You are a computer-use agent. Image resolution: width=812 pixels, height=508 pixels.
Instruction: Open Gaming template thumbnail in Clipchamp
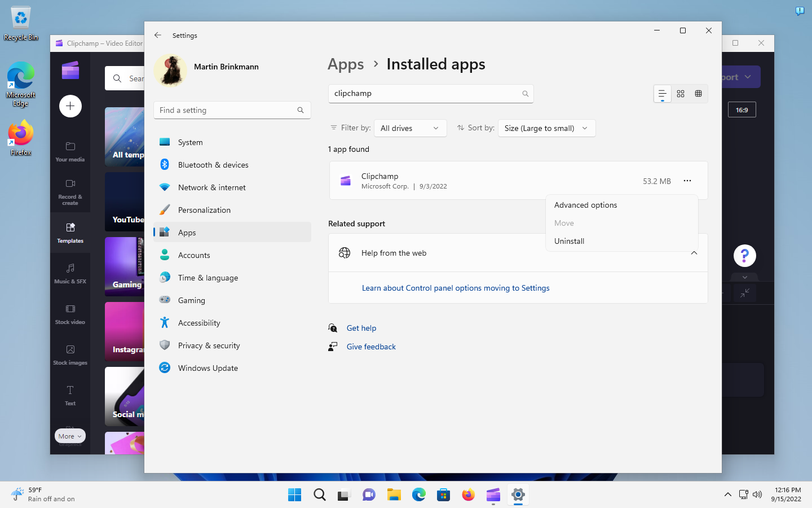pos(125,266)
